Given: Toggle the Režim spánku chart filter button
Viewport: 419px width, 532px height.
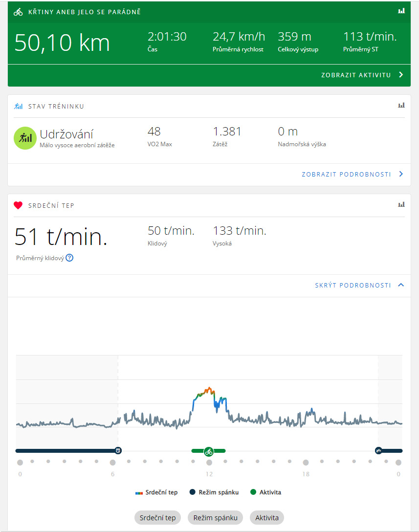Looking at the screenshot, I should [x=215, y=518].
